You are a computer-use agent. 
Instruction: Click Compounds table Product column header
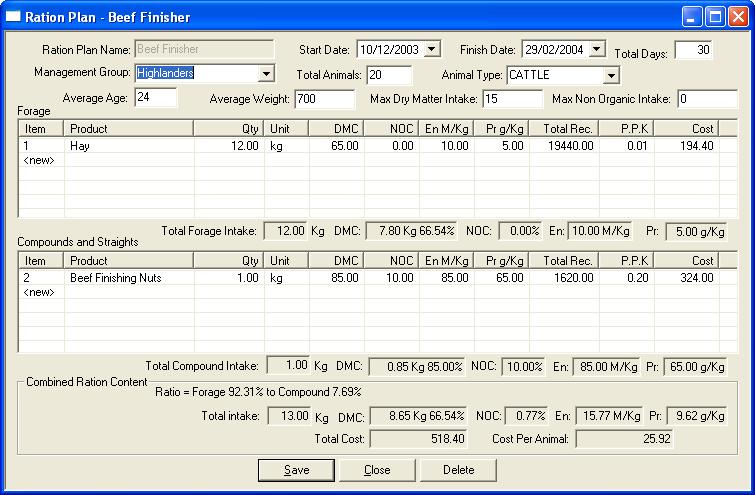(129, 261)
